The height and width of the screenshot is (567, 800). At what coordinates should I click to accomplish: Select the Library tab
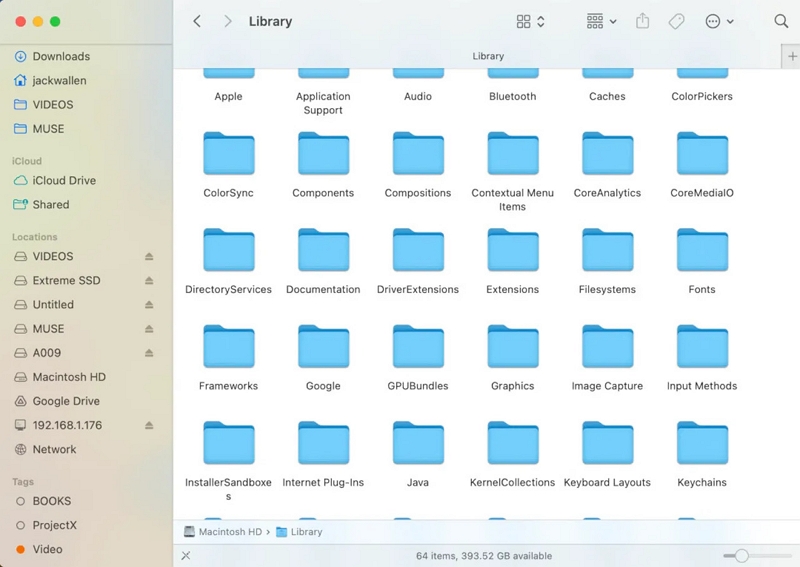click(x=488, y=57)
